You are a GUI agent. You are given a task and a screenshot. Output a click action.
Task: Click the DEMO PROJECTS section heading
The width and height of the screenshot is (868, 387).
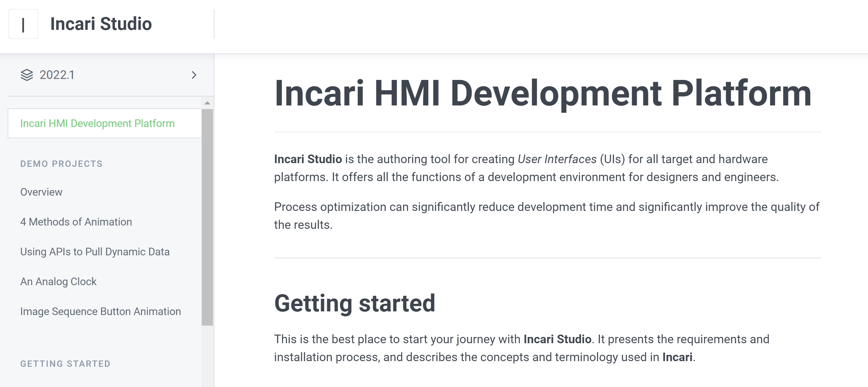pos(61,164)
